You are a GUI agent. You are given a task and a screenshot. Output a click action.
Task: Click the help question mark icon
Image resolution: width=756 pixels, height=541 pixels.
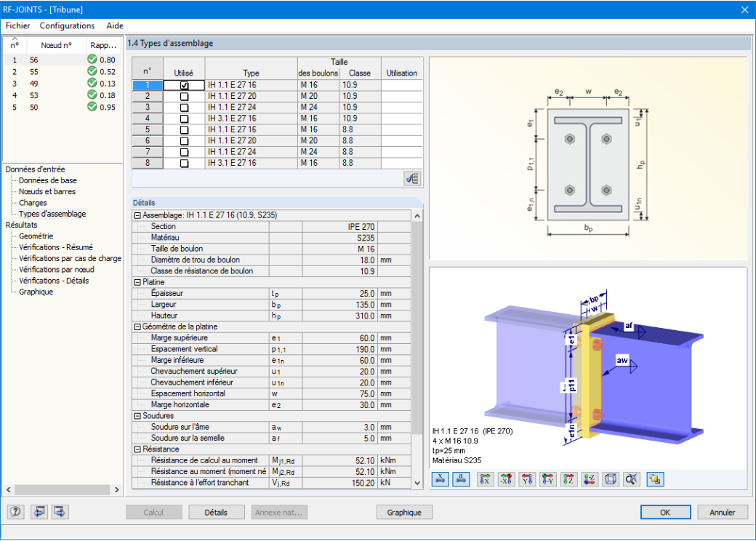point(16,512)
